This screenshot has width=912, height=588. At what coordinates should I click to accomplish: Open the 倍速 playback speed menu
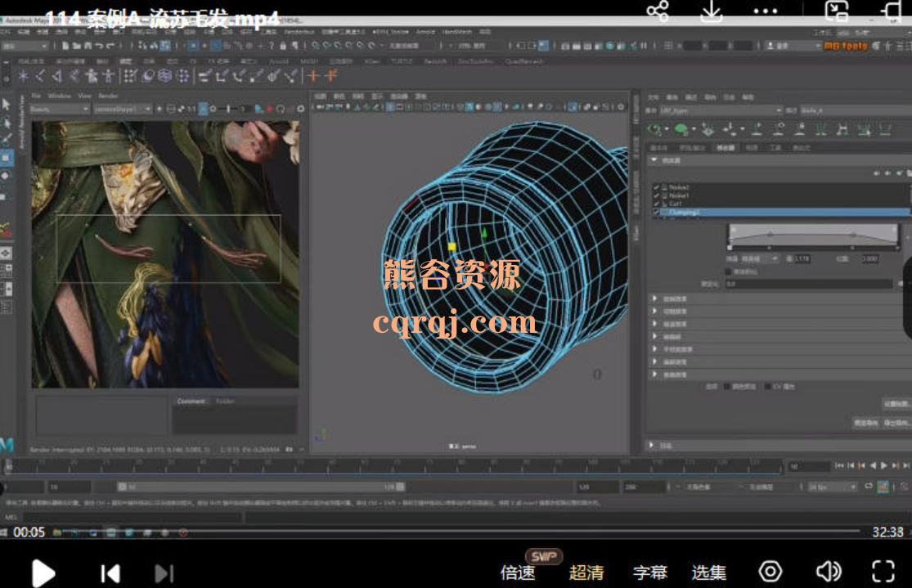[518, 572]
